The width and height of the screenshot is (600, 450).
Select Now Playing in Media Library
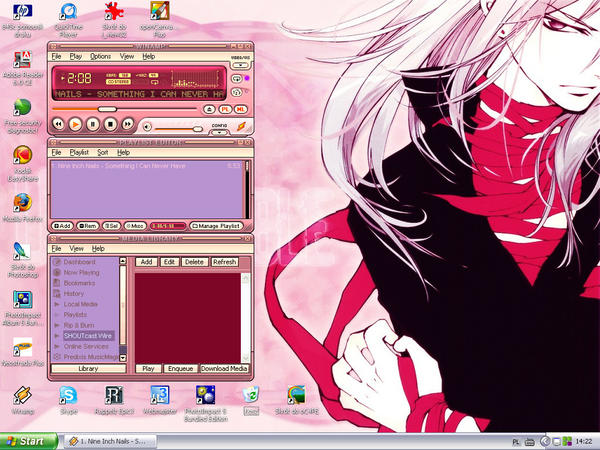[x=82, y=272]
